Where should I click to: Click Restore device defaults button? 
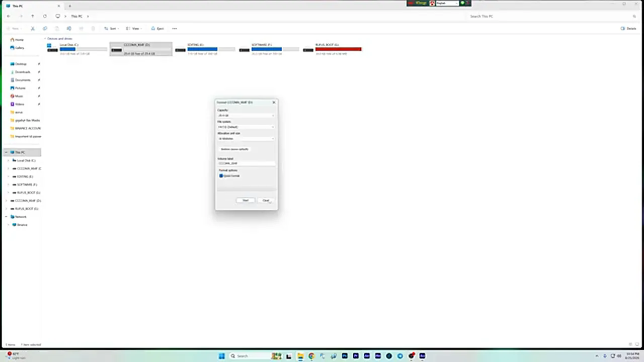pos(234,149)
